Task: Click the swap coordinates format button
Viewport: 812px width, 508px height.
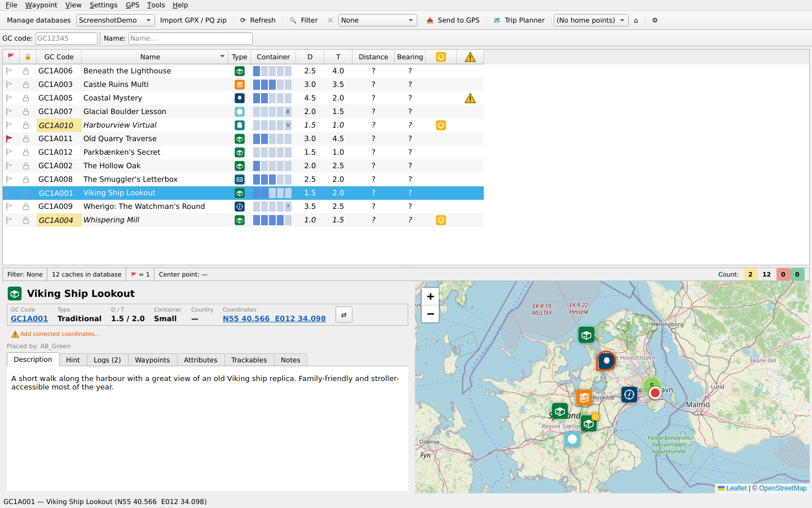Action: (x=344, y=315)
